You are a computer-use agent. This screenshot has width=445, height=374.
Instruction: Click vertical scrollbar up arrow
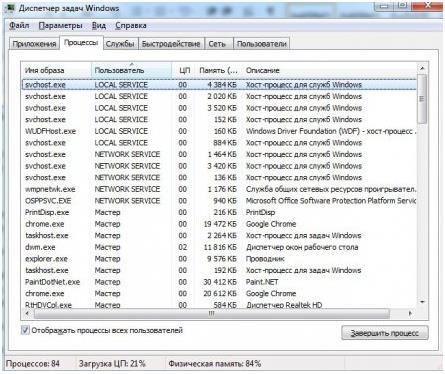coord(422,68)
